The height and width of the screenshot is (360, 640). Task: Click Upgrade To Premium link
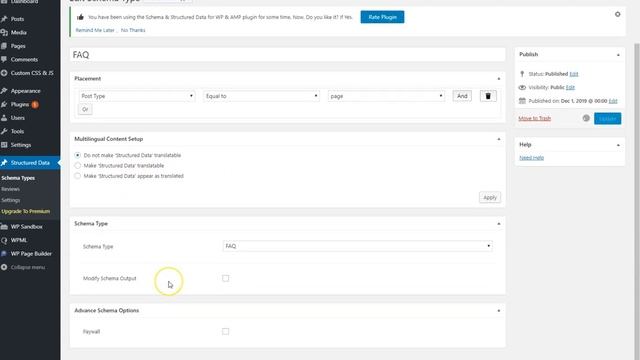(25, 211)
